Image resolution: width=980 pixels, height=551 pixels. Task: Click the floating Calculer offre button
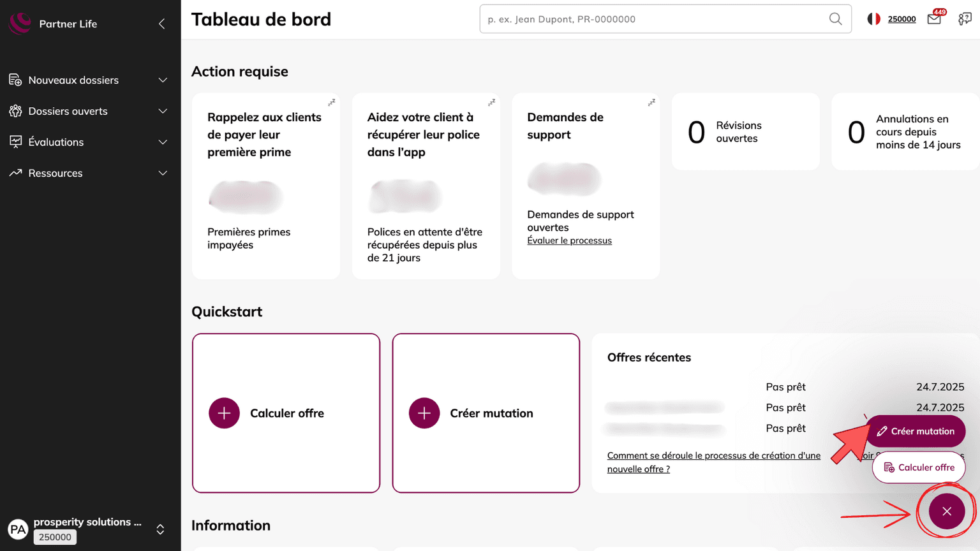919,467
